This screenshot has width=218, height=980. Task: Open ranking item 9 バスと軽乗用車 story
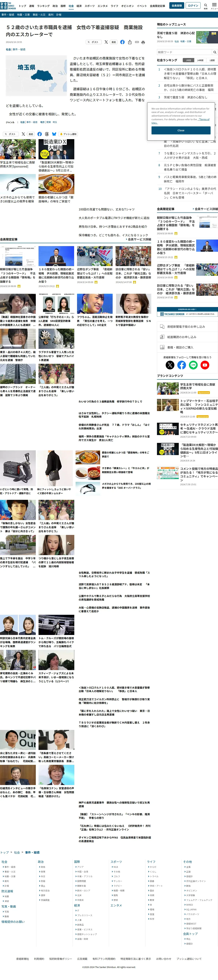[190, 179]
